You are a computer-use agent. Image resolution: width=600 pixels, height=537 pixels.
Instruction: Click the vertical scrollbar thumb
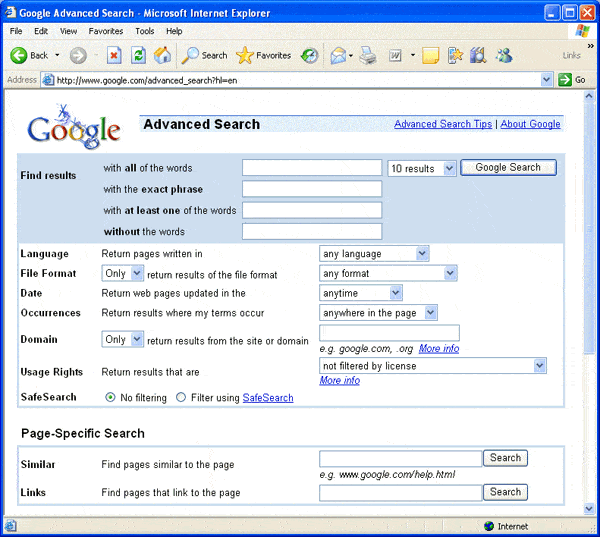589,230
